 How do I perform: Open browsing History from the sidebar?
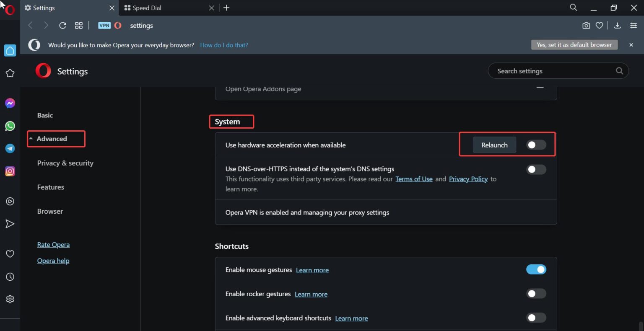(10, 276)
